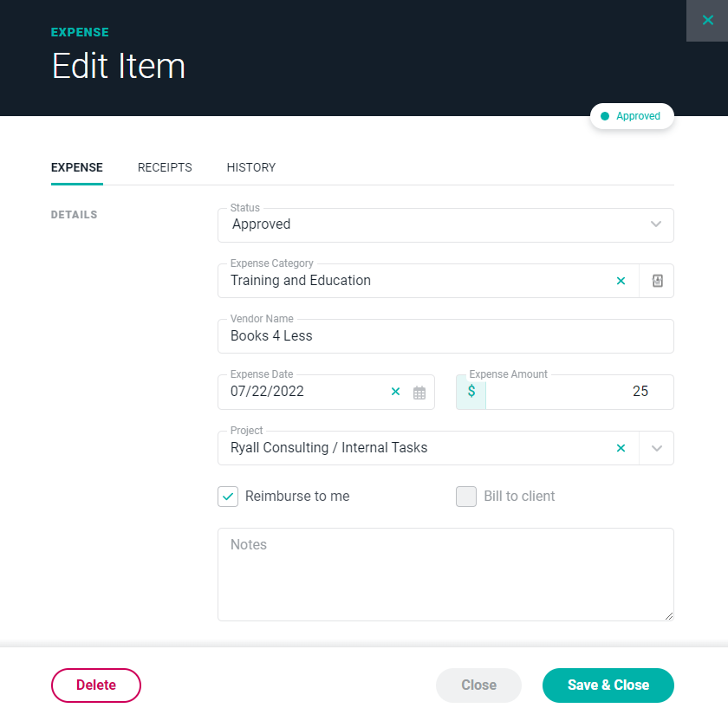Viewport: 728px width, 708px height.
Task: Click the dollar currency icon
Action: click(x=471, y=392)
